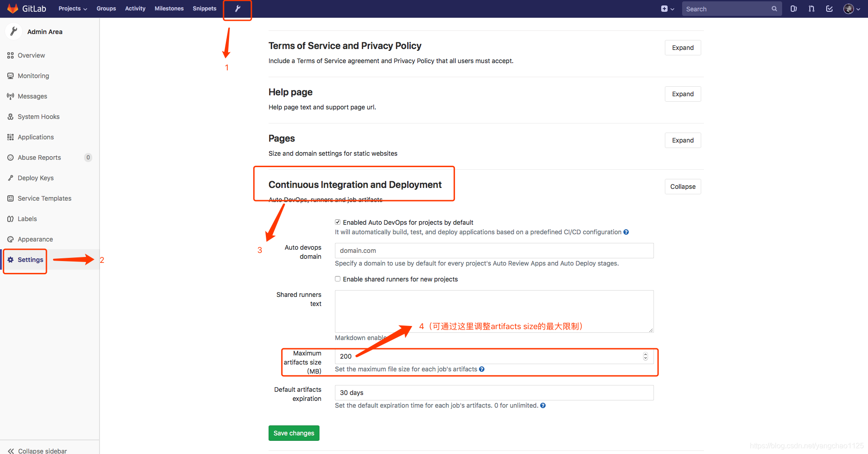The width and height of the screenshot is (868, 454).
Task: Increase Maximum artifacts size with the stepper
Action: [646, 355]
